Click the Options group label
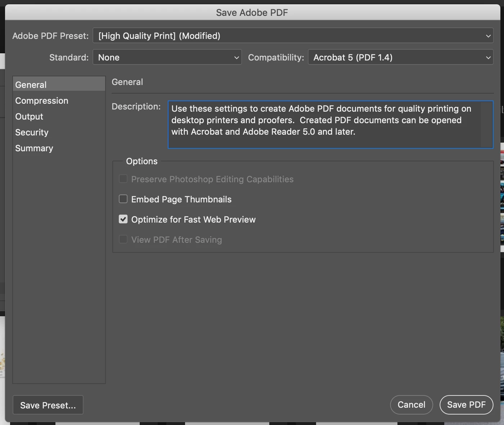This screenshot has width=504, height=425. [142, 161]
